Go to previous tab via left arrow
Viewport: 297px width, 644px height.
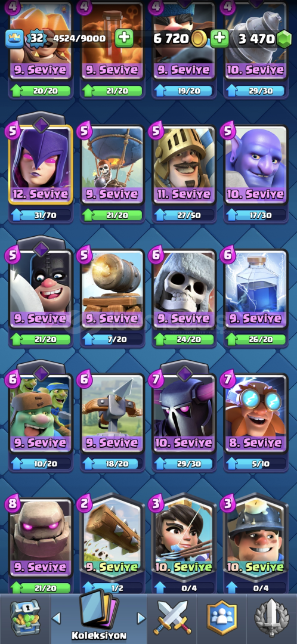(x=56, y=618)
